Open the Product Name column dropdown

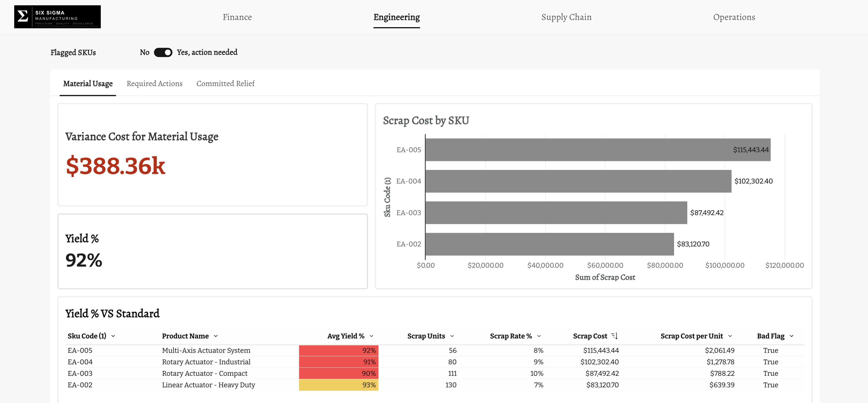coord(216,336)
